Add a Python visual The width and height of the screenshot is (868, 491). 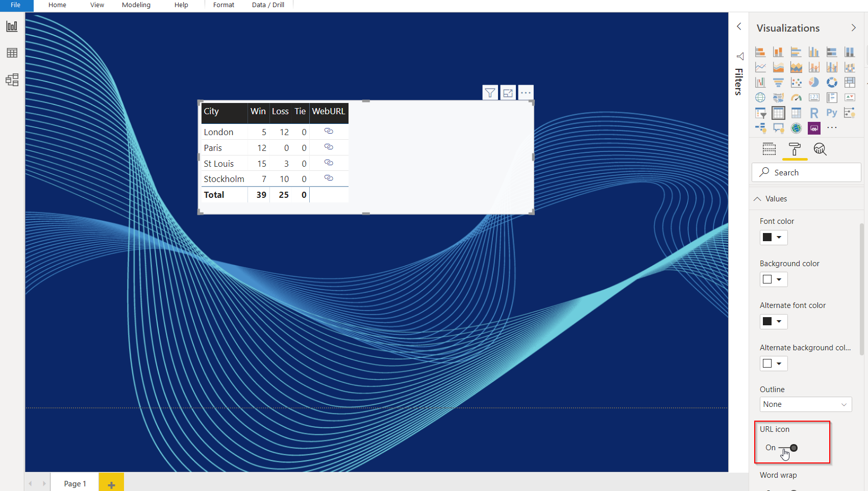[832, 113]
